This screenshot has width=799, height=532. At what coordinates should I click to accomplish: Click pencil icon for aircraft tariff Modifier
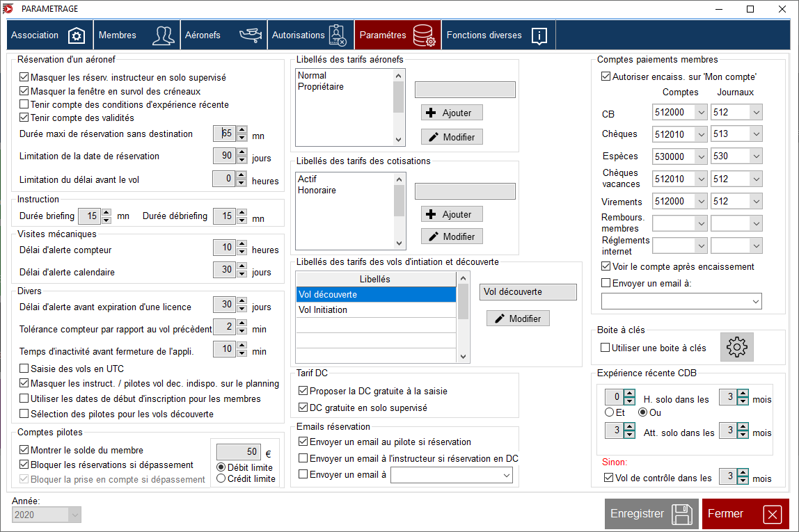[x=433, y=137]
